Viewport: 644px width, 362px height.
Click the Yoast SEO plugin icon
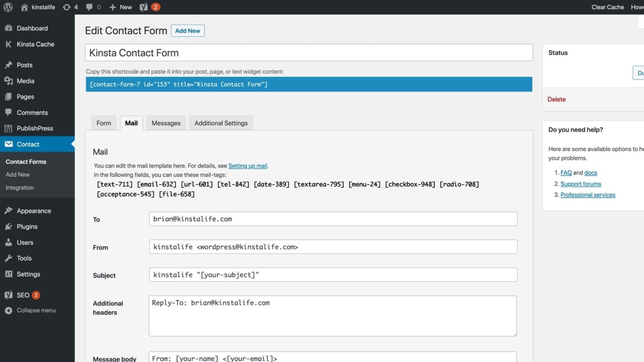[143, 7]
